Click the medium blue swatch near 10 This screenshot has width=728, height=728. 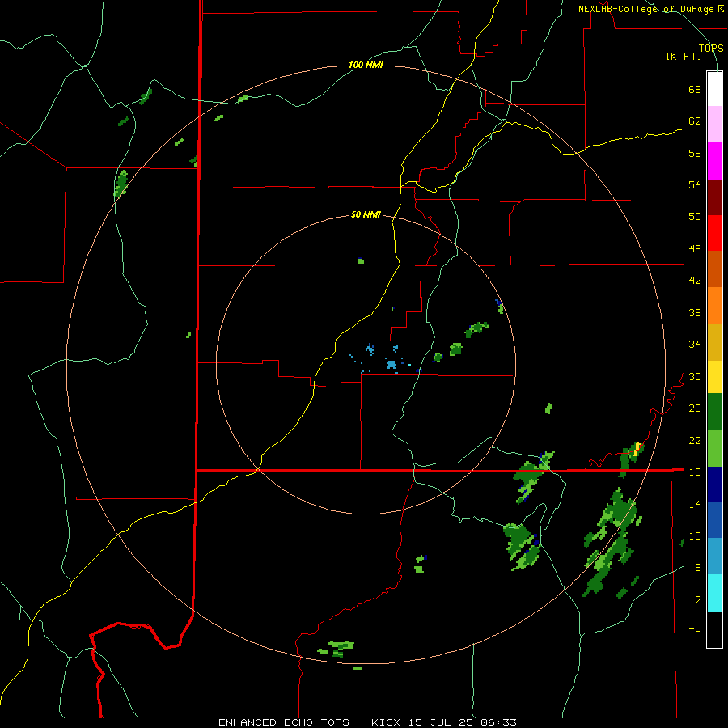click(714, 521)
